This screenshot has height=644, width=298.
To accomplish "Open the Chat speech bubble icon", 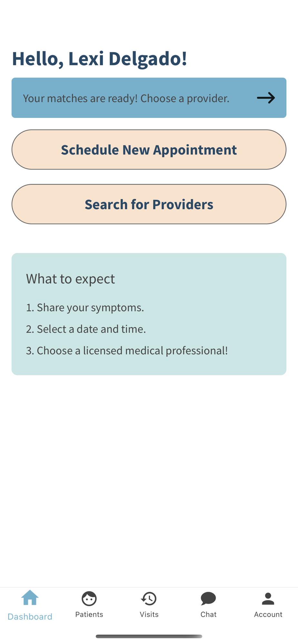I will pyautogui.click(x=208, y=599).
